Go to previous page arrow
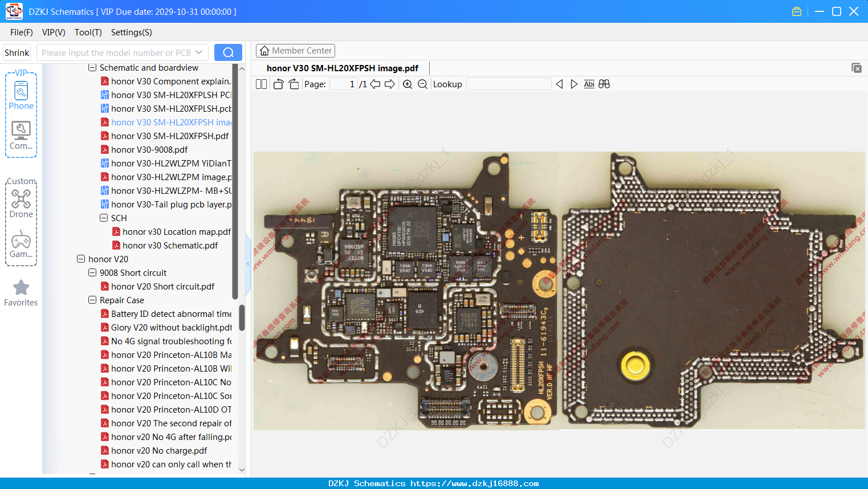 click(x=375, y=84)
